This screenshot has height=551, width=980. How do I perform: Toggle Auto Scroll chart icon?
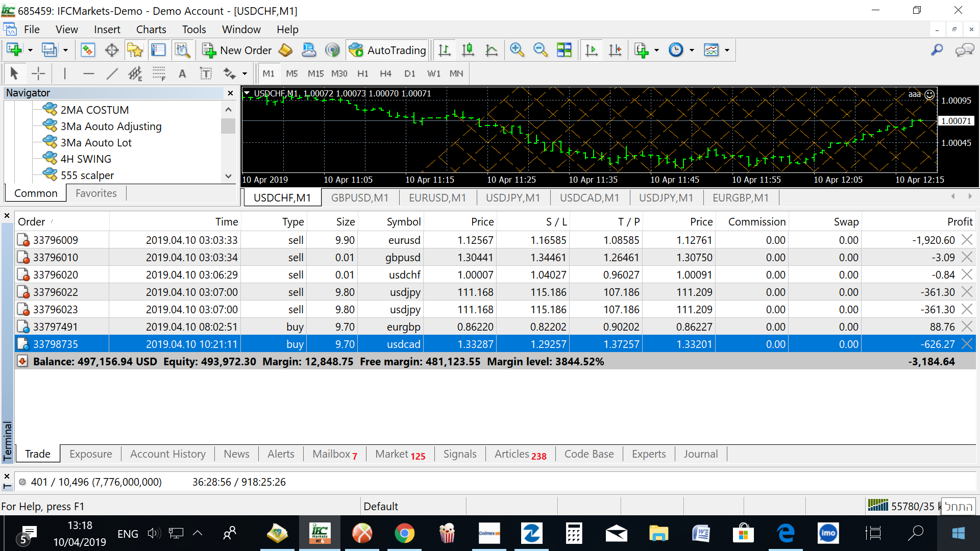(592, 50)
